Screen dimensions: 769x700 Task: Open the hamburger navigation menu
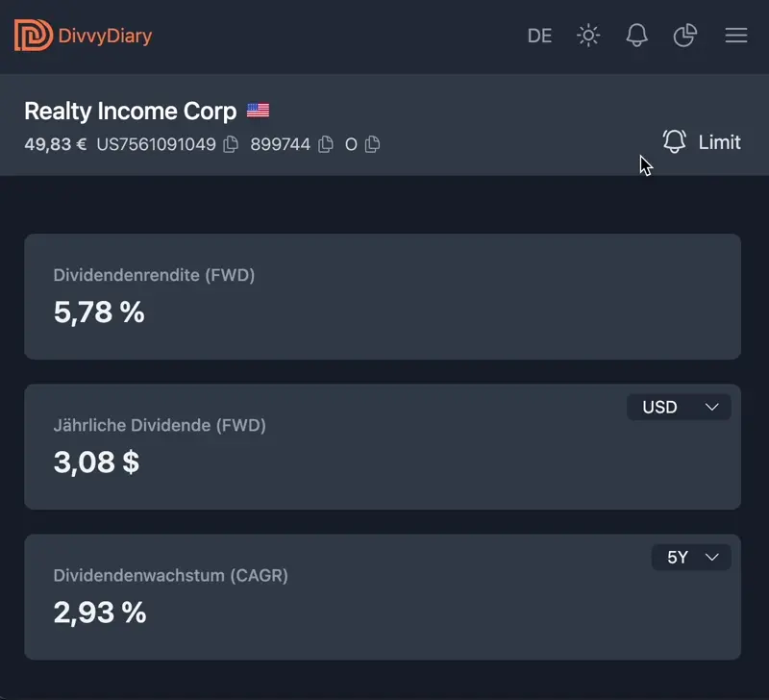pyautogui.click(x=736, y=37)
